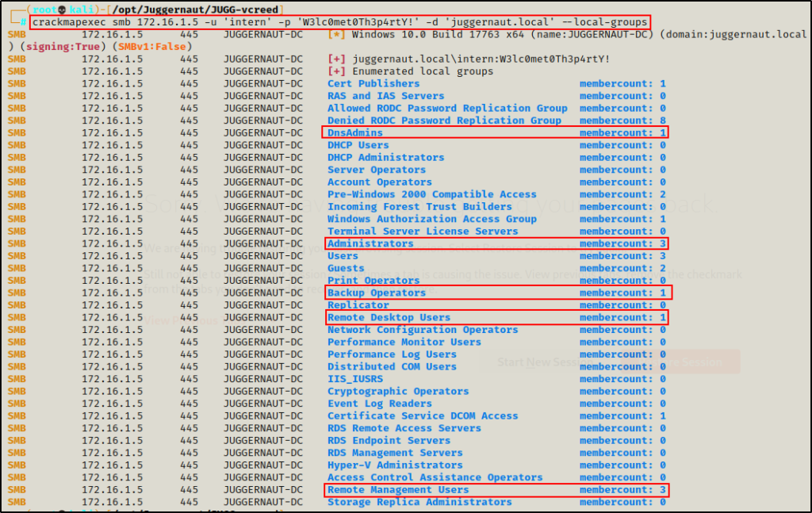Click the 'Account Operators' group name
Viewport: 812px width, 513px height.
tap(380, 182)
